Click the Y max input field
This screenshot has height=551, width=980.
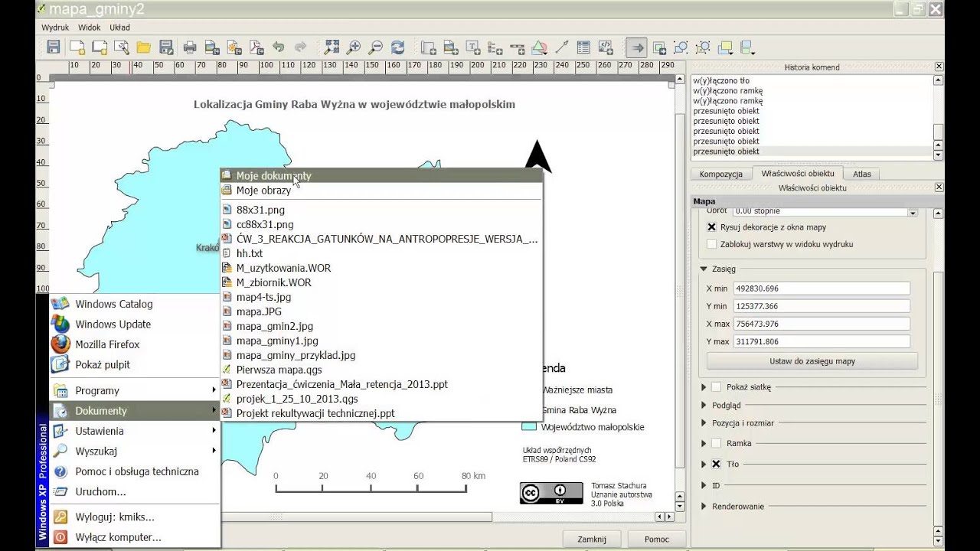pos(822,341)
